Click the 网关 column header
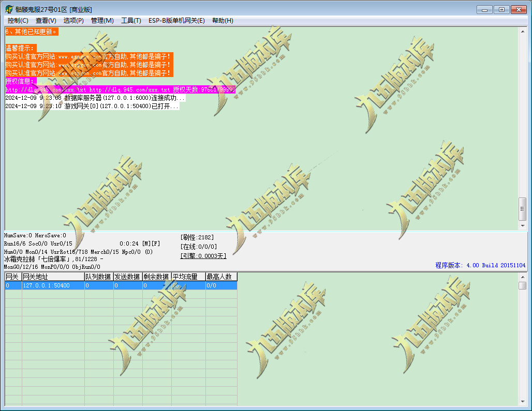 13,277
